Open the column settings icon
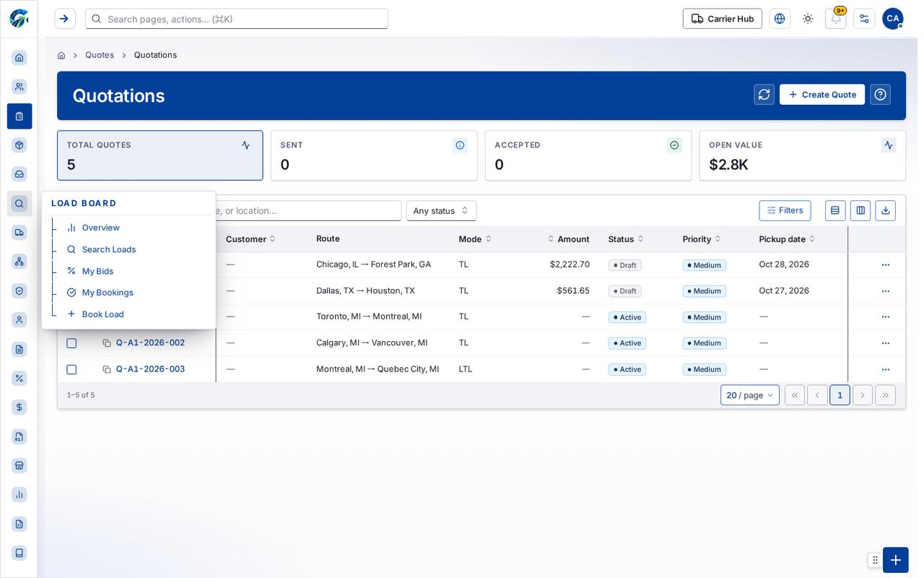This screenshot has height=578, width=924. point(860,210)
